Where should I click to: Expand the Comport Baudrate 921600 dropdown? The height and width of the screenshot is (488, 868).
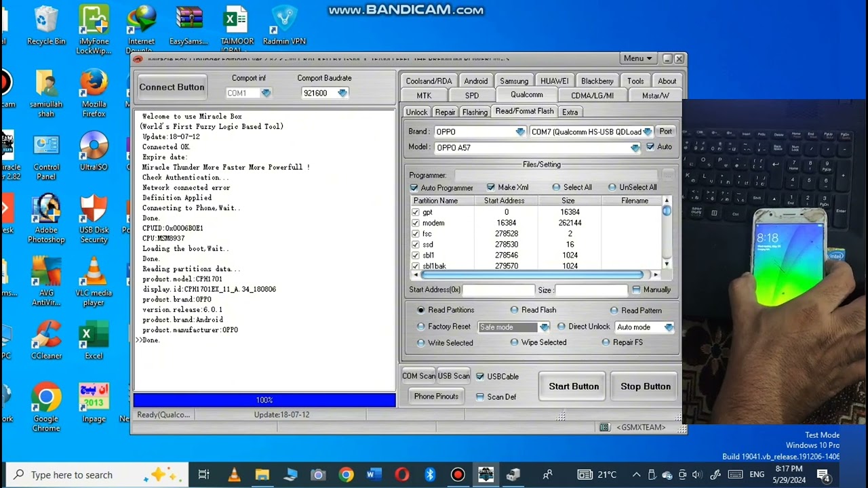342,94
